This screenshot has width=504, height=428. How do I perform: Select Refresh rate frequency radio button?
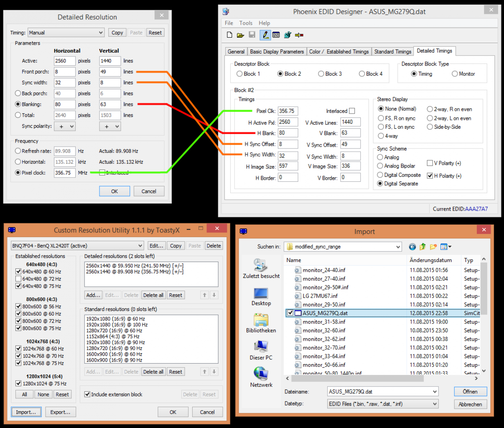tap(18, 151)
